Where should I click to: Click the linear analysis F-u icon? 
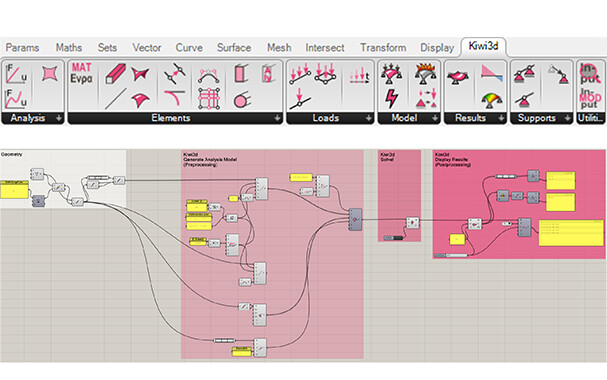point(16,74)
